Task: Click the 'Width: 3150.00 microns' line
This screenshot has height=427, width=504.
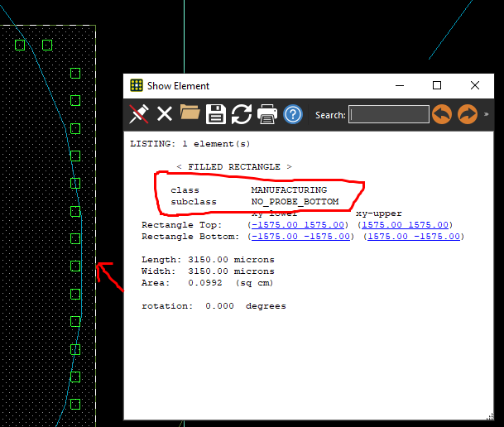Action: (208, 271)
